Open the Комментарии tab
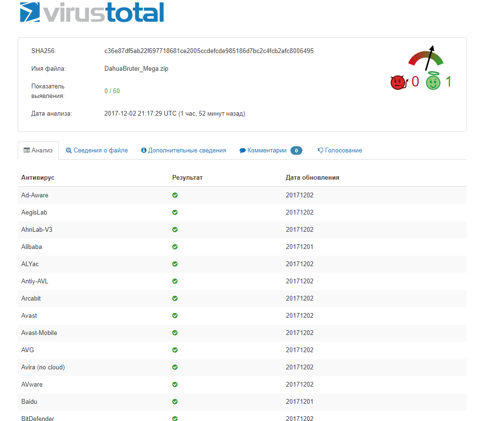Viewport: 504px width, 421px height. [271, 150]
